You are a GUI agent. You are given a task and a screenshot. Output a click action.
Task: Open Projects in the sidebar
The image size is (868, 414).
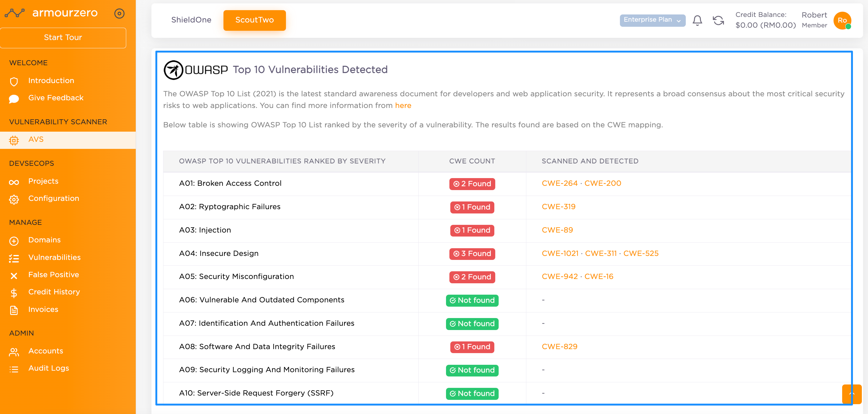(x=43, y=181)
